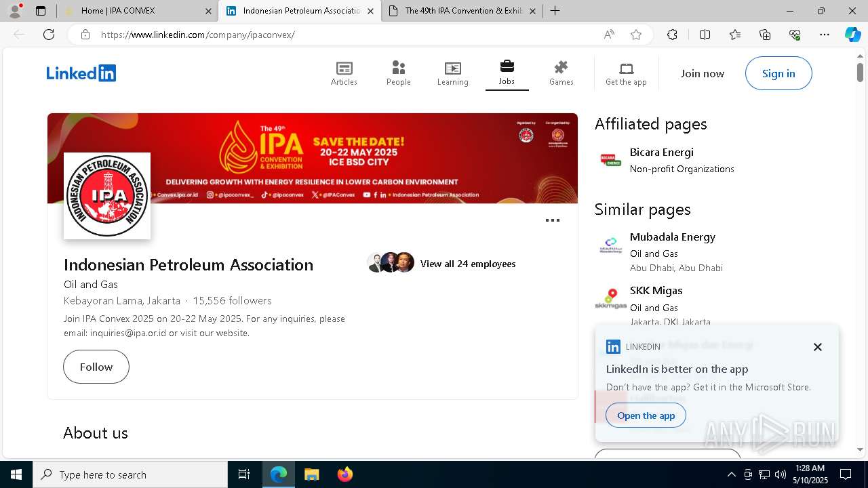Click the Bicara Energi logo
The width and height of the screenshot is (868, 488).
[x=611, y=160]
